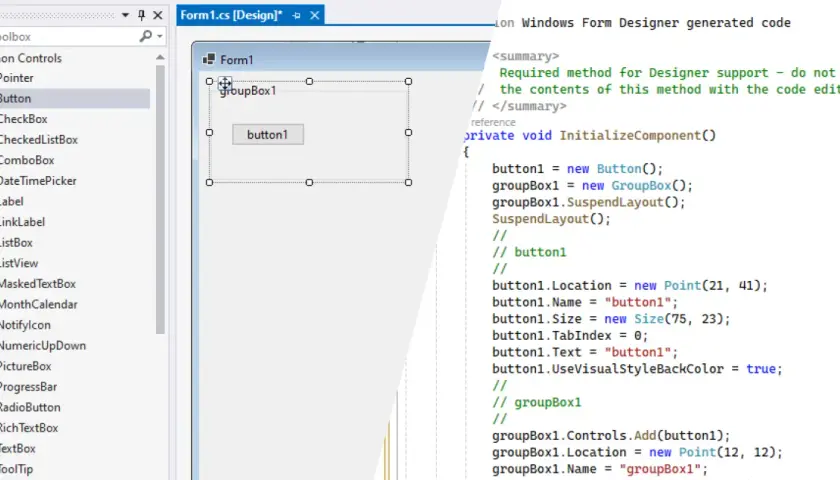This screenshot has width=840, height=480.
Task: Click the 'groupBox1.Controls.Add(button1);' code line
Action: [611, 436]
